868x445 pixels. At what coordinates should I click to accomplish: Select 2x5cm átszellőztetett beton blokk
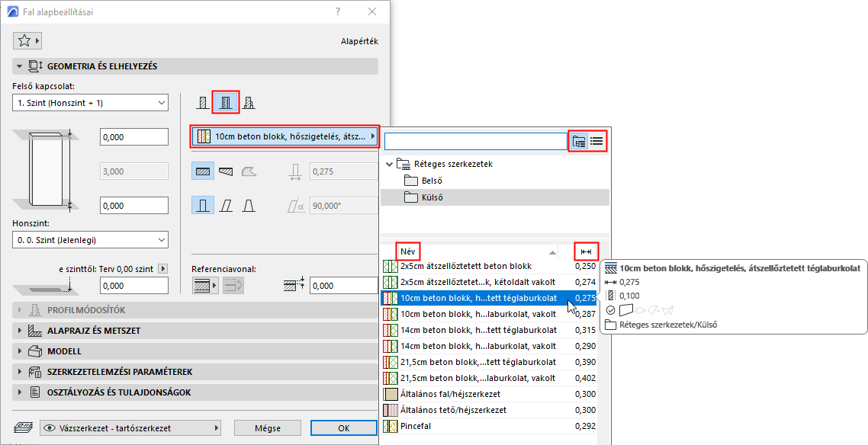[x=490, y=267]
